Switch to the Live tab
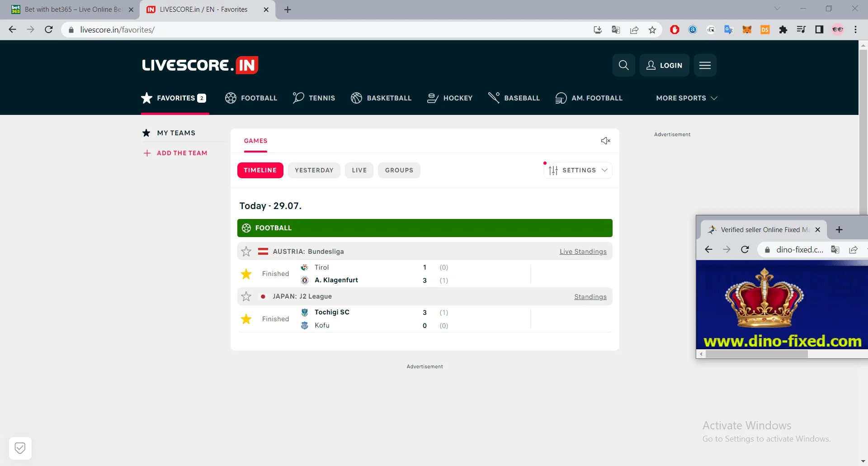 pos(359,170)
